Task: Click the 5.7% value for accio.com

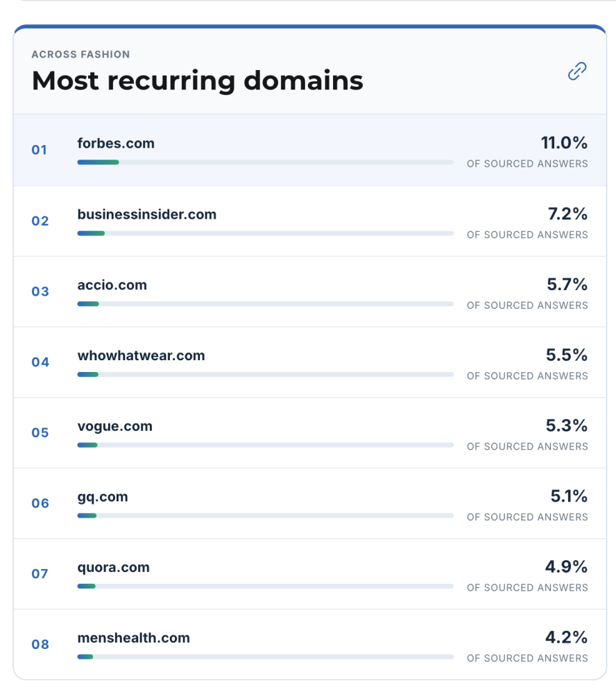Action: 567,285
